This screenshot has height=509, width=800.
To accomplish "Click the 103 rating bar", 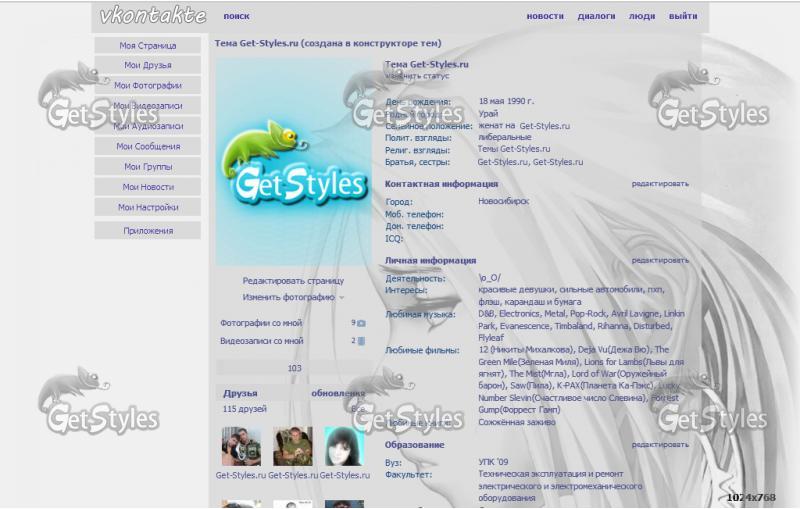I will (x=294, y=368).
